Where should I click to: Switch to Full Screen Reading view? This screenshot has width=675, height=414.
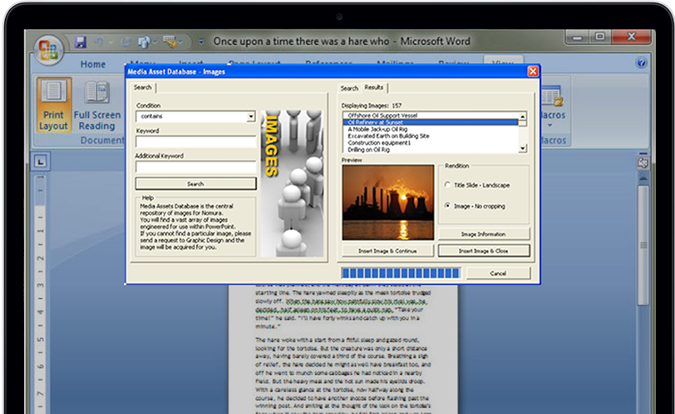pyautogui.click(x=97, y=105)
